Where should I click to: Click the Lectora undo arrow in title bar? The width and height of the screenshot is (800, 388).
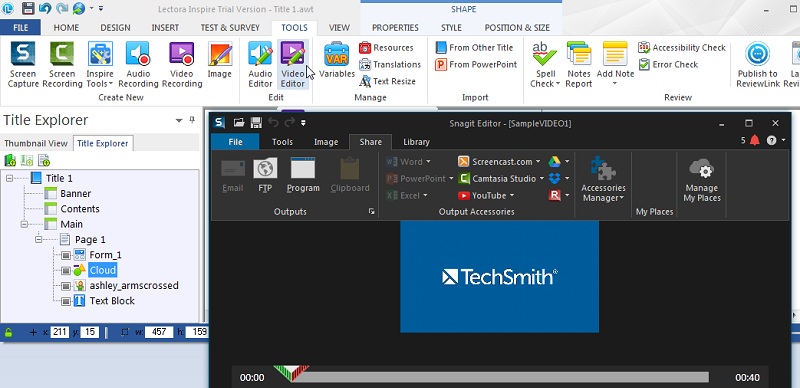pos(45,8)
